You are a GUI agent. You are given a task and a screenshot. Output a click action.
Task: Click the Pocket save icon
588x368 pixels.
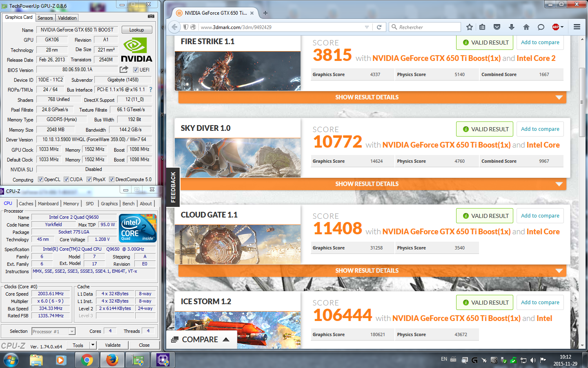[497, 27]
